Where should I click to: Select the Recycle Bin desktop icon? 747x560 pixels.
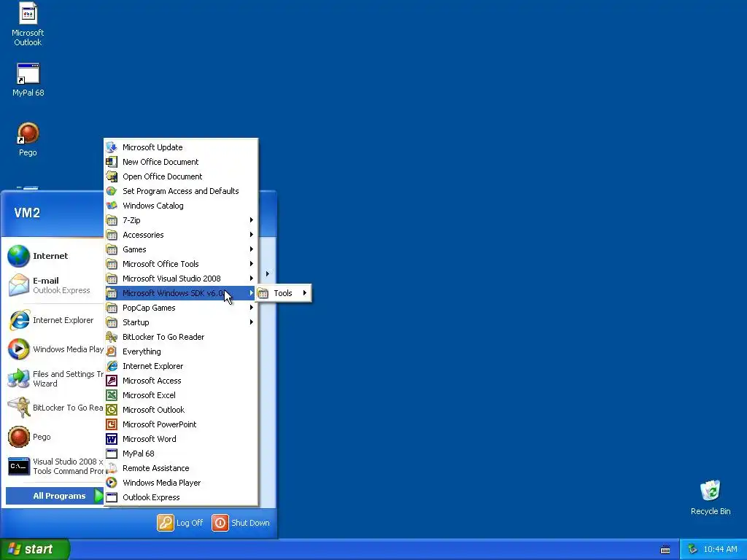pos(711,497)
